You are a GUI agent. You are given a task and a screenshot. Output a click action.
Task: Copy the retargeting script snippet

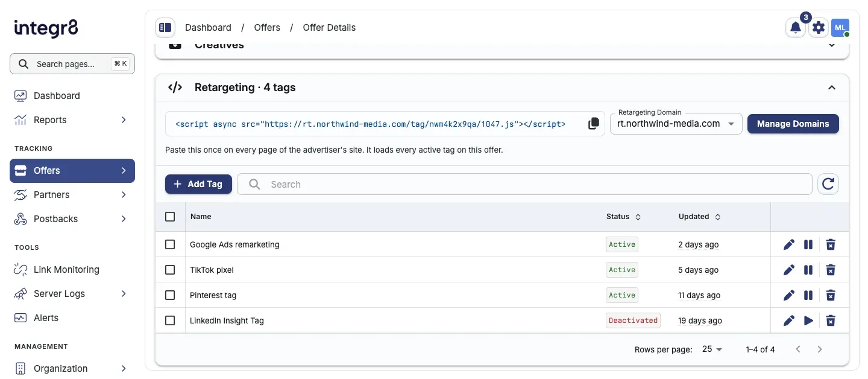point(594,124)
